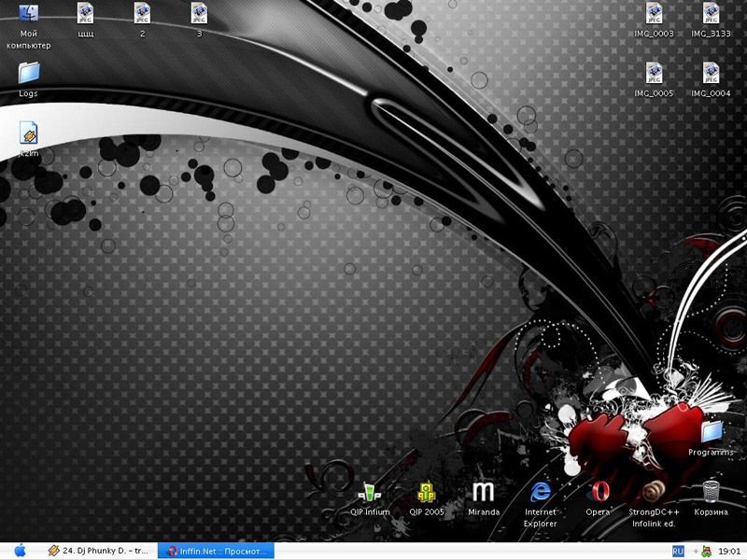
Task: Select the IMG_0003 image file
Action: [x=654, y=14]
